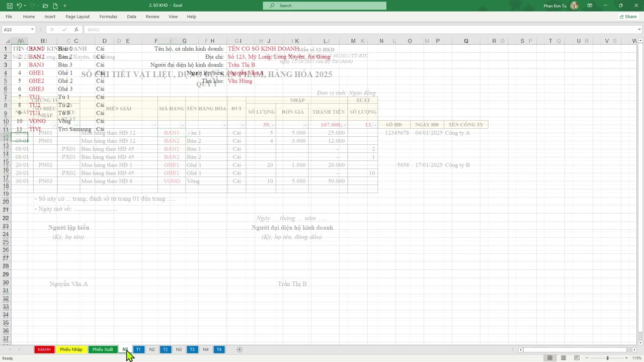The height and width of the screenshot is (362, 644).
Task: Open the Page Layout tab
Action: point(77,17)
